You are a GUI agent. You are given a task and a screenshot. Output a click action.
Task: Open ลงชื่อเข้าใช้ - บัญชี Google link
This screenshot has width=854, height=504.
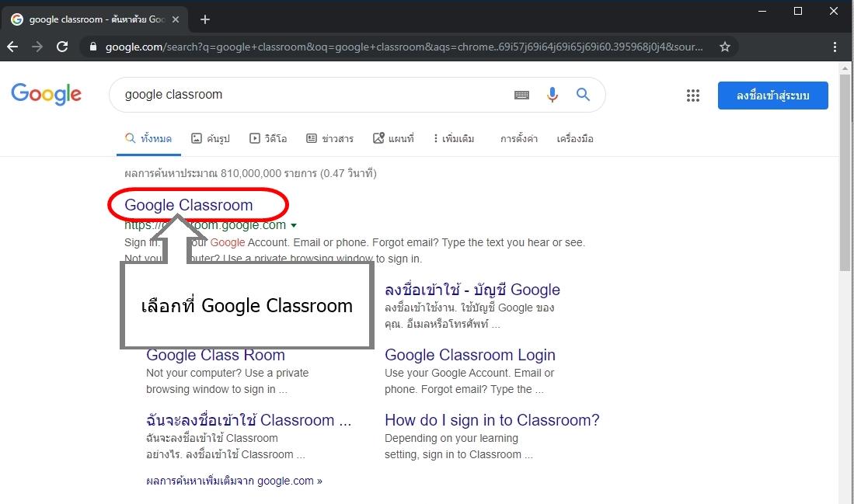pos(472,290)
